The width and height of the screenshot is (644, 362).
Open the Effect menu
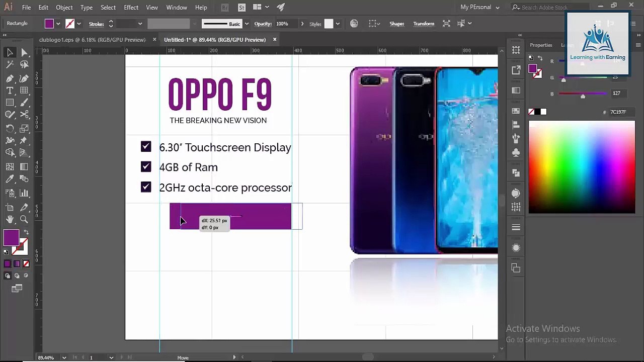point(131,8)
